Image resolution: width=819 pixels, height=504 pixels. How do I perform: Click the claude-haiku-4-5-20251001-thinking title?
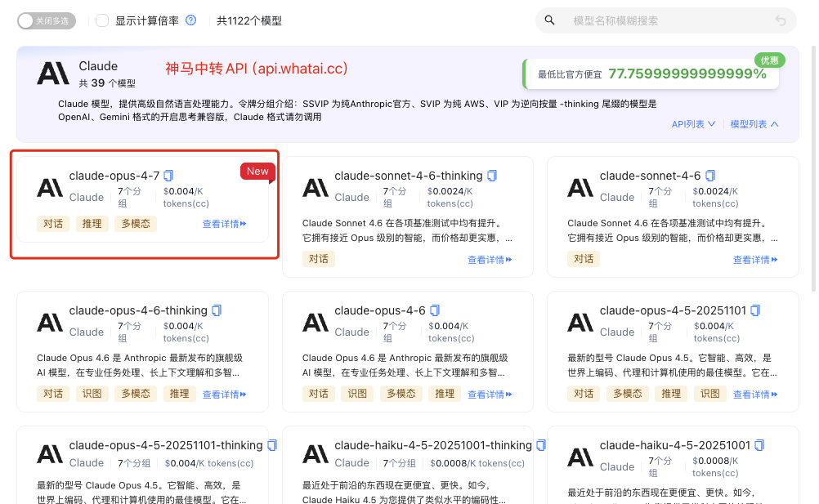[x=433, y=445]
